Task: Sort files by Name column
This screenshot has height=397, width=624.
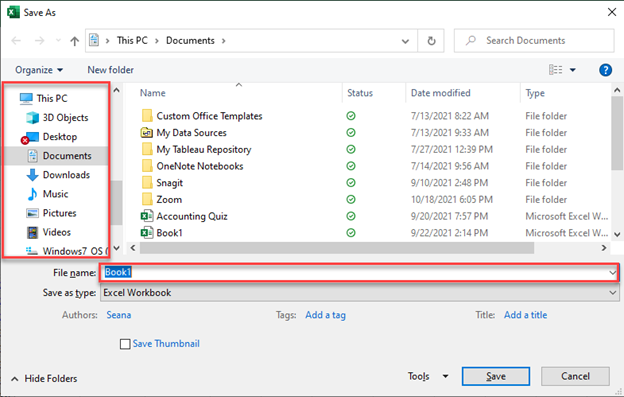Action: coord(153,93)
